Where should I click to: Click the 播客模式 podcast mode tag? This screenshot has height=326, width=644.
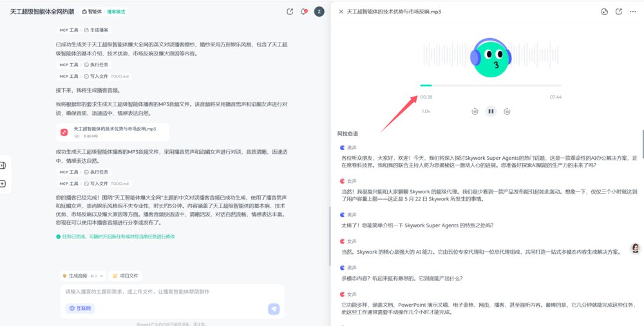(x=117, y=12)
